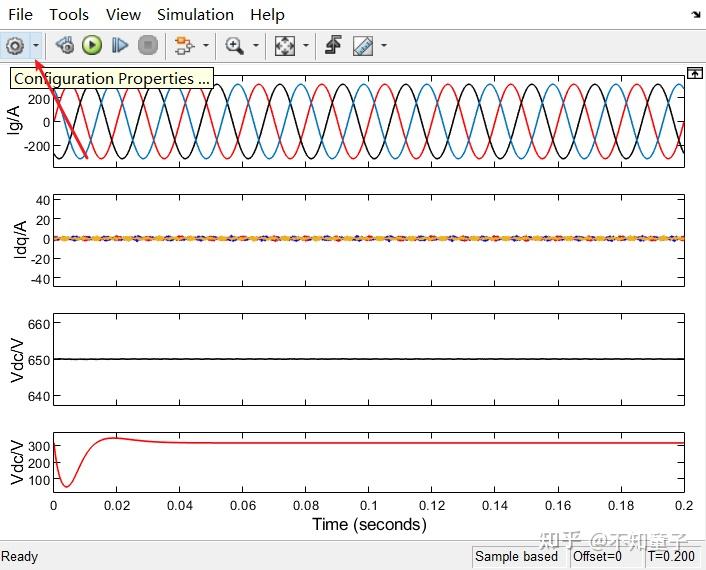Select the Zoom magnifier tool
This screenshot has height=570, width=706.
pos(235,45)
